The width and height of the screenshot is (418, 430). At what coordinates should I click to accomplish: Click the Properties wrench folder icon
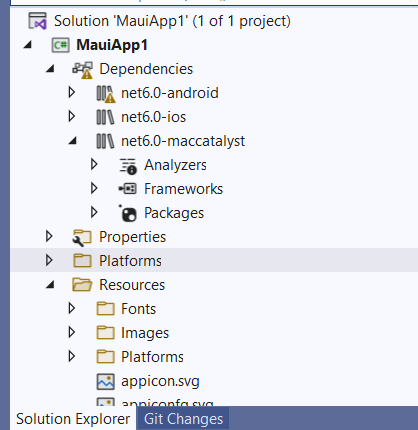[x=82, y=237]
